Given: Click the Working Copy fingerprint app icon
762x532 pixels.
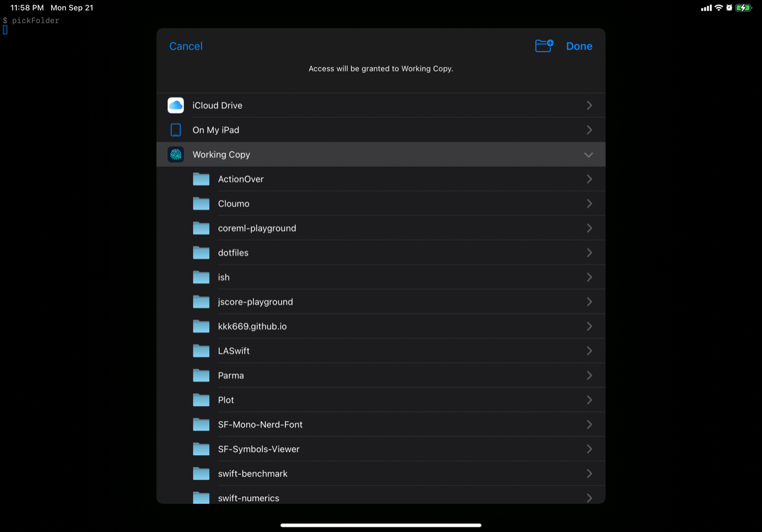Looking at the screenshot, I should coord(176,155).
